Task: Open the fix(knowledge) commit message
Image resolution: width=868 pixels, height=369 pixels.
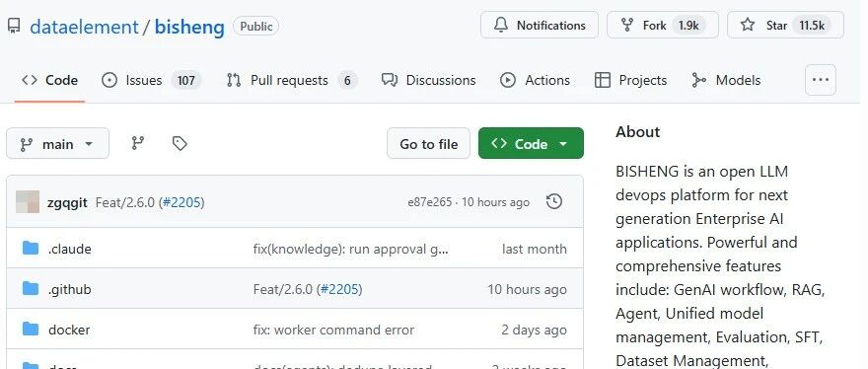Action: pyautogui.click(x=350, y=249)
